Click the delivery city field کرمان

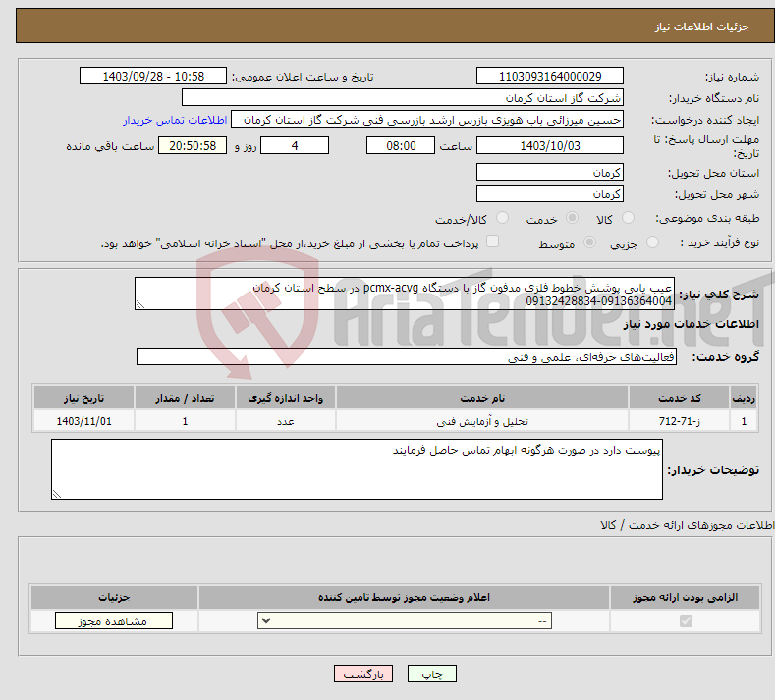point(550,193)
